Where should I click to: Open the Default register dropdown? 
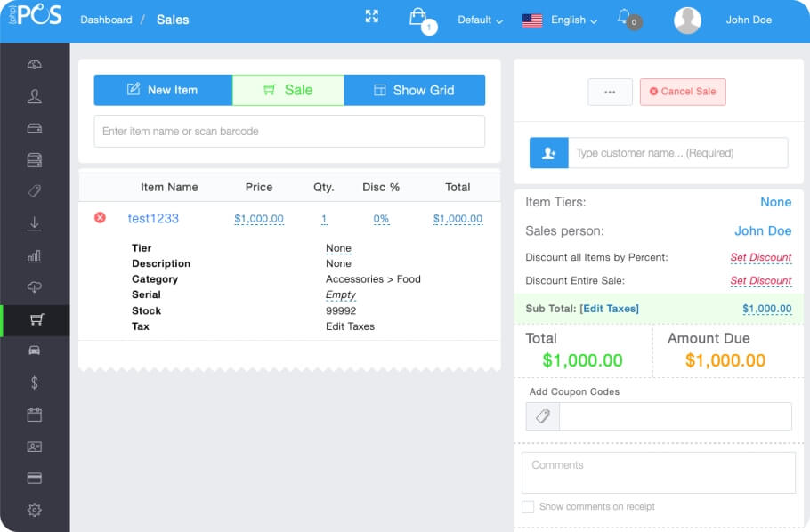(480, 20)
